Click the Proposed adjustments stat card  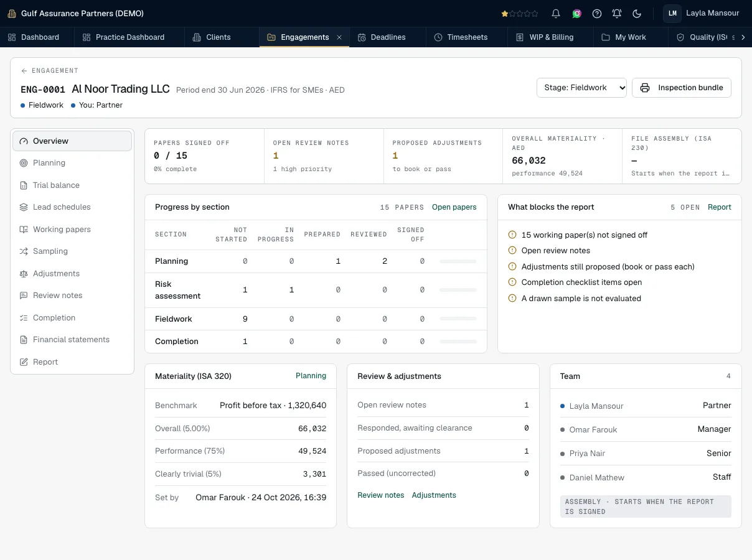[443, 156]
